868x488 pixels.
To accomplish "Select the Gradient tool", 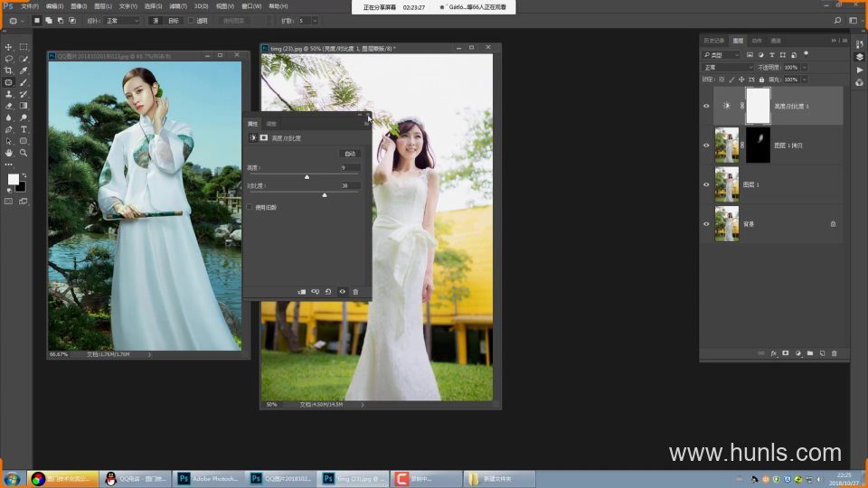I will 24,106.
